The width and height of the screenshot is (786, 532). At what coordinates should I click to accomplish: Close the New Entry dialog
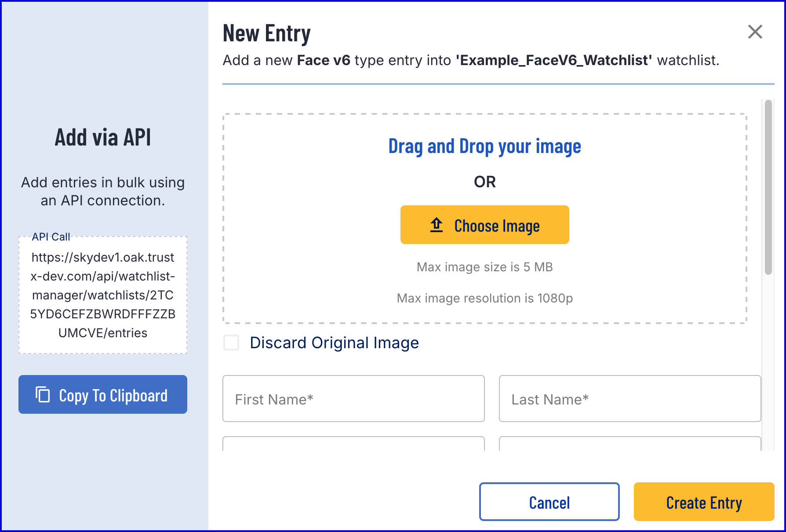755,32
